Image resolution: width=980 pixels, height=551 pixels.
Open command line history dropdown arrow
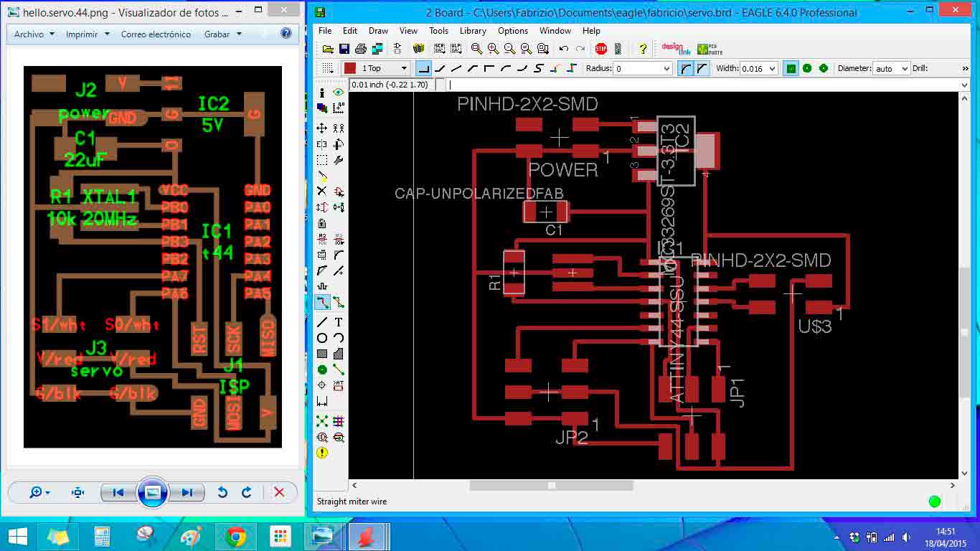[963, 85]
